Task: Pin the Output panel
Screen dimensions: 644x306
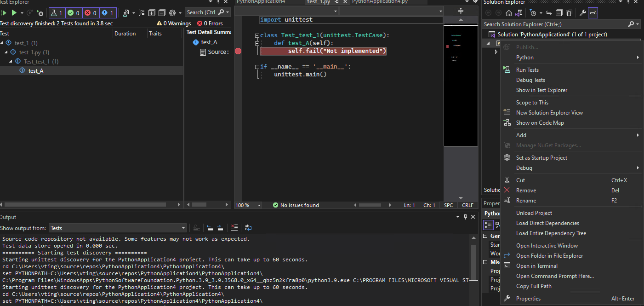Action: point(465,217)
